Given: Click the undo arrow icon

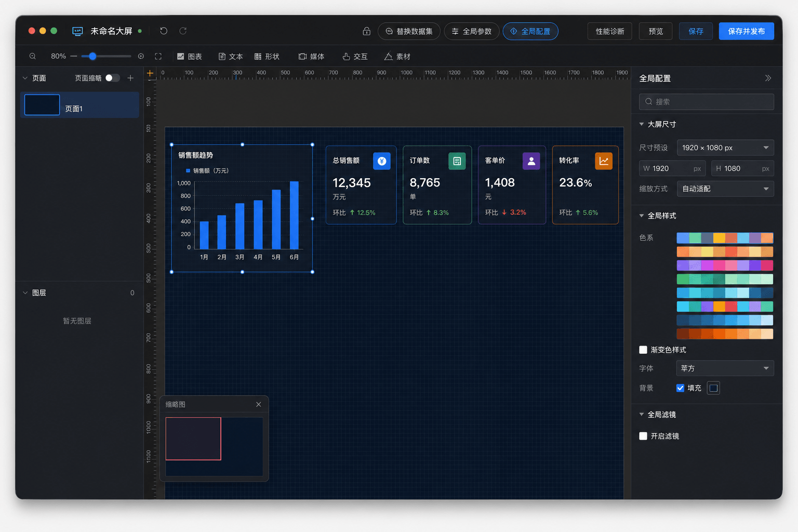Looking at the screenshot, I should point(164,31).
